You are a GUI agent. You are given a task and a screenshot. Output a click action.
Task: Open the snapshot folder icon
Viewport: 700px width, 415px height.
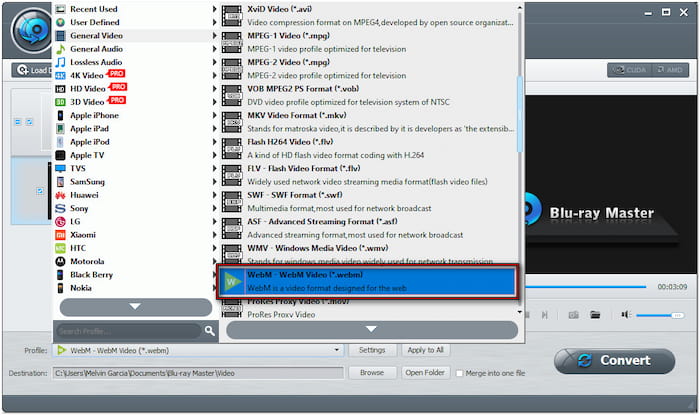pos(595,315)
